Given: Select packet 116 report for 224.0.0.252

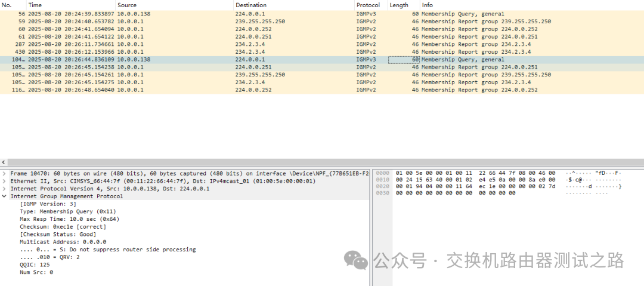Looking at the screenshot, I should [x=179, y=90].
